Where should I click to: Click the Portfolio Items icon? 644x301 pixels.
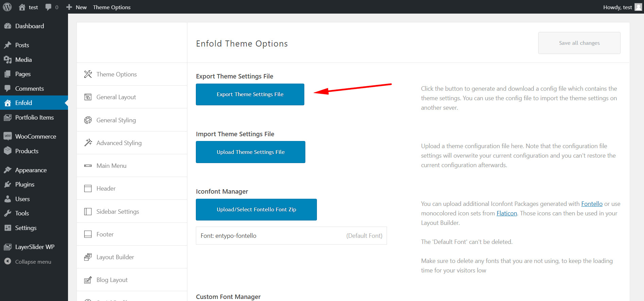click(7, 118)
